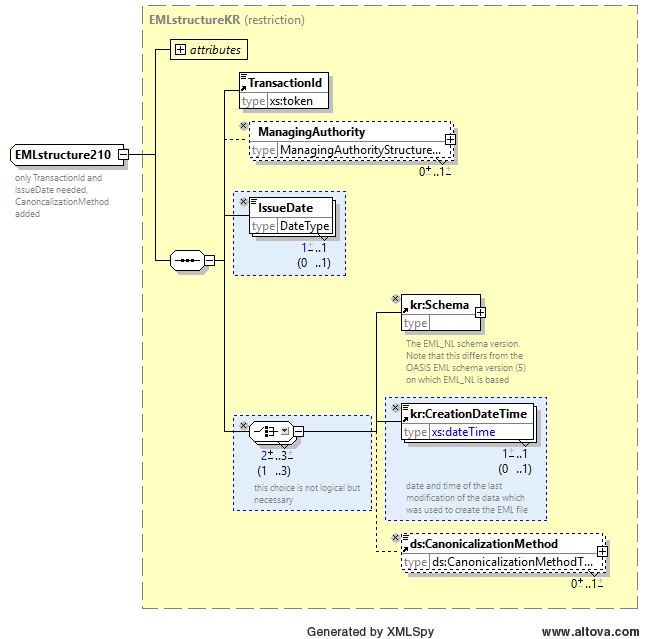Click ds:CanonicalizationMethod's 0..1 occurrence indicator

coord(587,584)
